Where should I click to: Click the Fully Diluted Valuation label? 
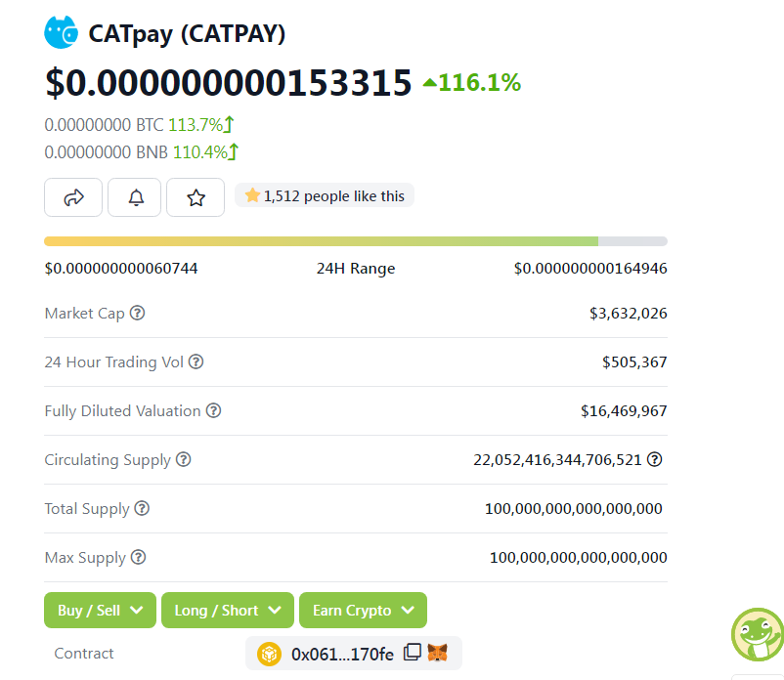(122, 410)
